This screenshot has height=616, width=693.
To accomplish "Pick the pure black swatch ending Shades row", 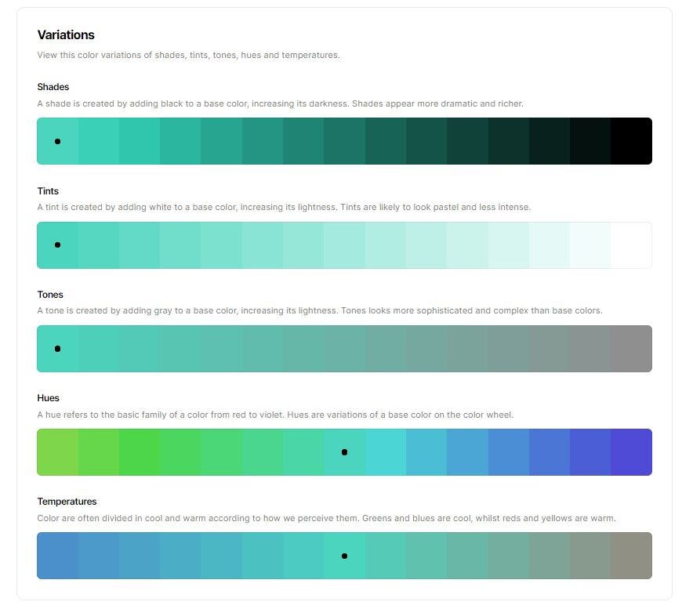I will pyautogui.click(x=632, y=141).
